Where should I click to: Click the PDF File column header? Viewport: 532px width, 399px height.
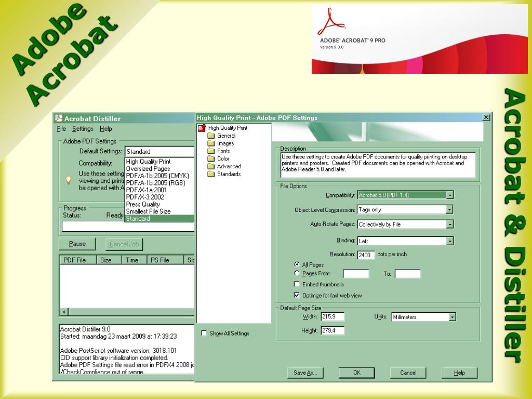(x=78, y=260)
